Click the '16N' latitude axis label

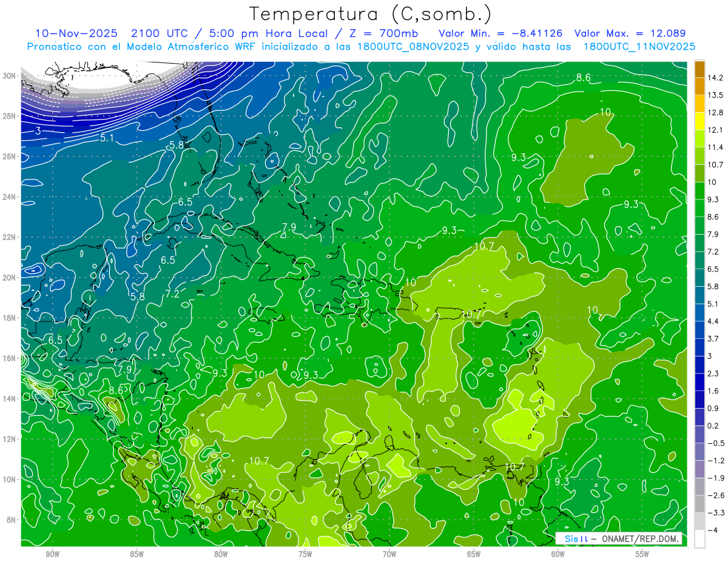tap(10, 358)
